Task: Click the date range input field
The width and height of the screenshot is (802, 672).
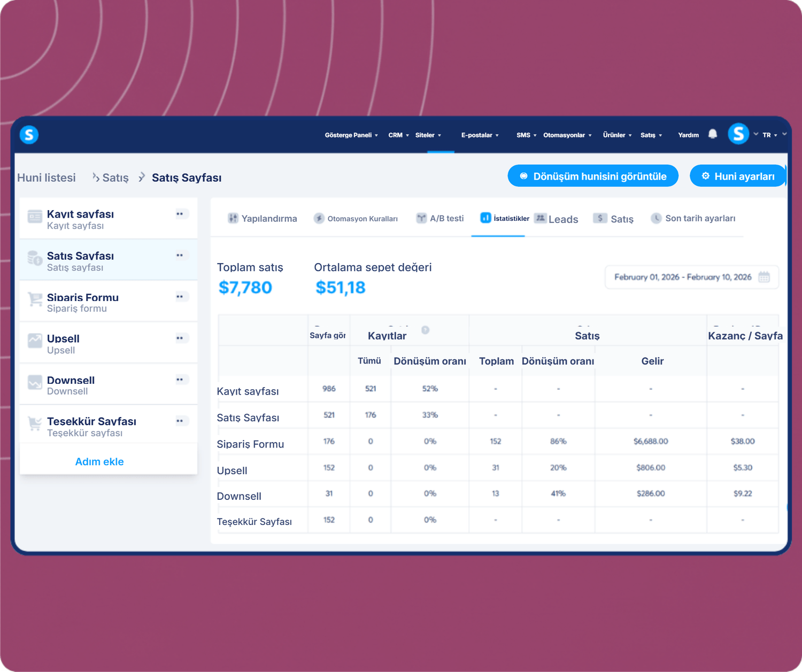Action: coord(692,277)
